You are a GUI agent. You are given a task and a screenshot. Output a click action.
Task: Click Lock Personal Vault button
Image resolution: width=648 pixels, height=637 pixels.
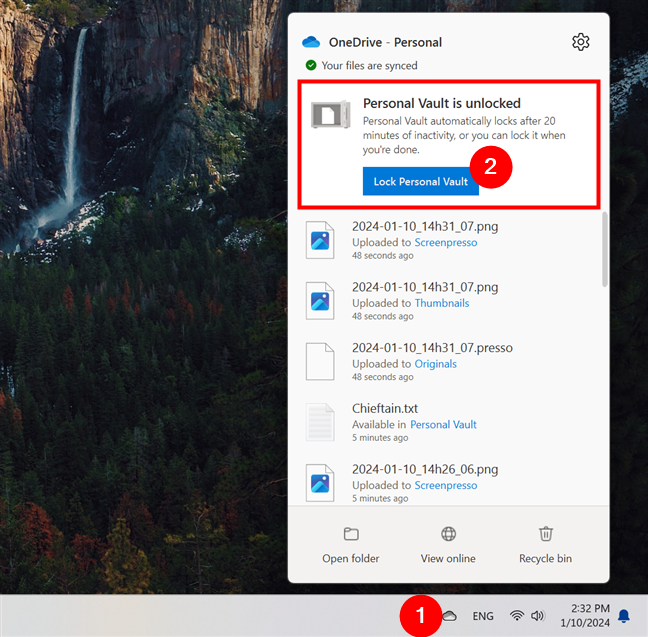[420, 181]
